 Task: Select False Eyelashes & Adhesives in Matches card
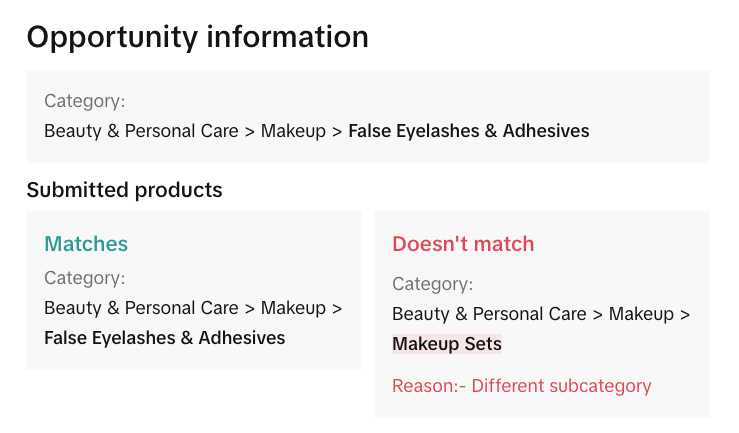click(x=164, y=338)
